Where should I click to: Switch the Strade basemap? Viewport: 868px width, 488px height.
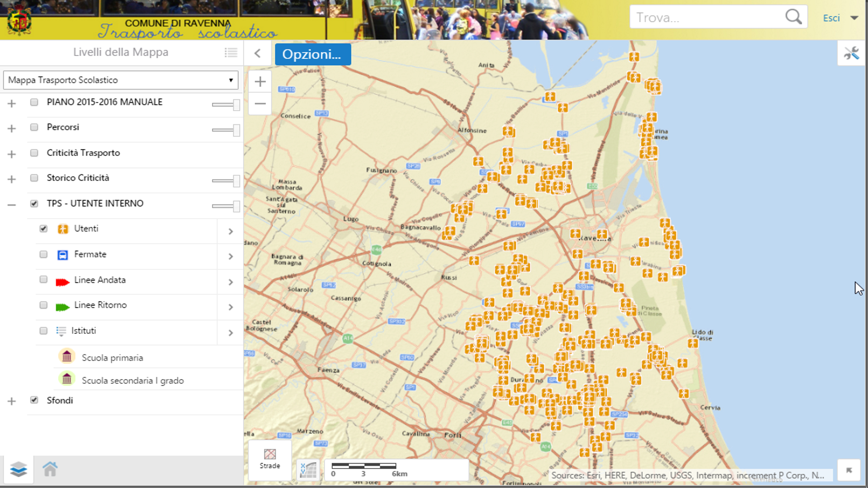[270, 460]
